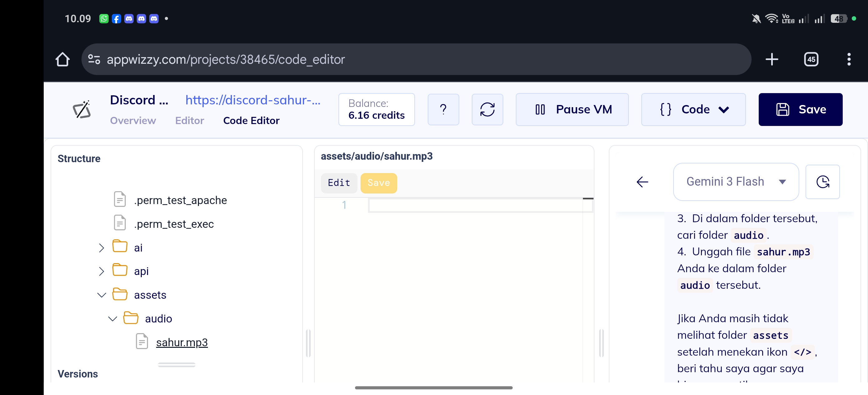Switch to the Editor tab
The image size is (868, 395).
coord(190,120)
